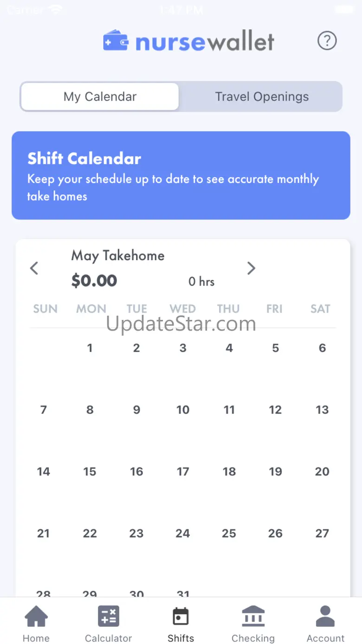
Task: Select May 1 on the calendar
Action: pyautogui.click(x=90, y=348)
